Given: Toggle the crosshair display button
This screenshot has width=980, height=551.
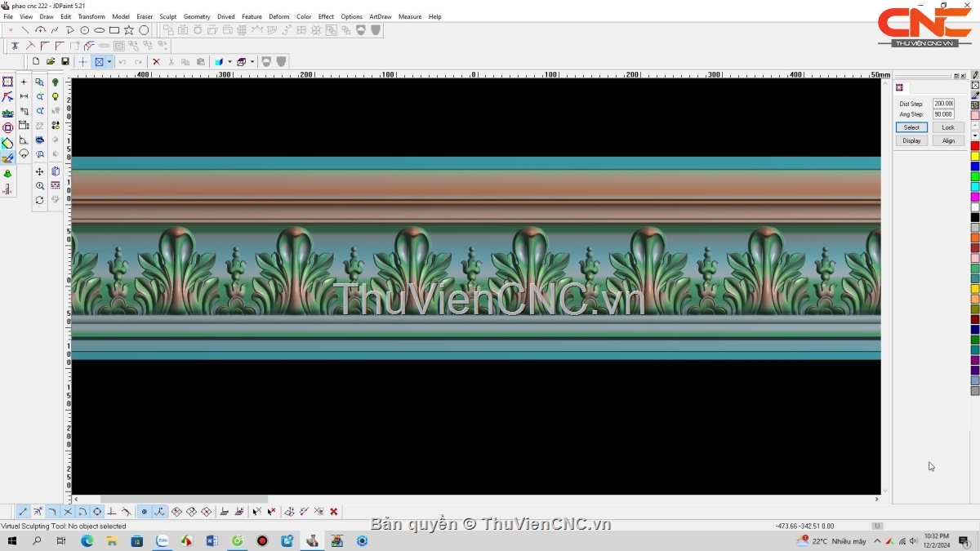Looking at the screenshot, I should (x=82, y=61).
